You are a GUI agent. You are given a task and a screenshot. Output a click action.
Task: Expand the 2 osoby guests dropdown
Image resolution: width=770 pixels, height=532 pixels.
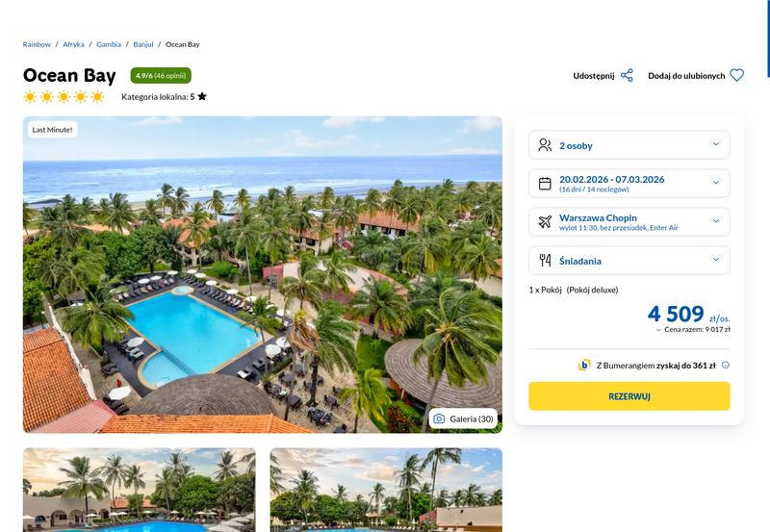click(629, 145)
